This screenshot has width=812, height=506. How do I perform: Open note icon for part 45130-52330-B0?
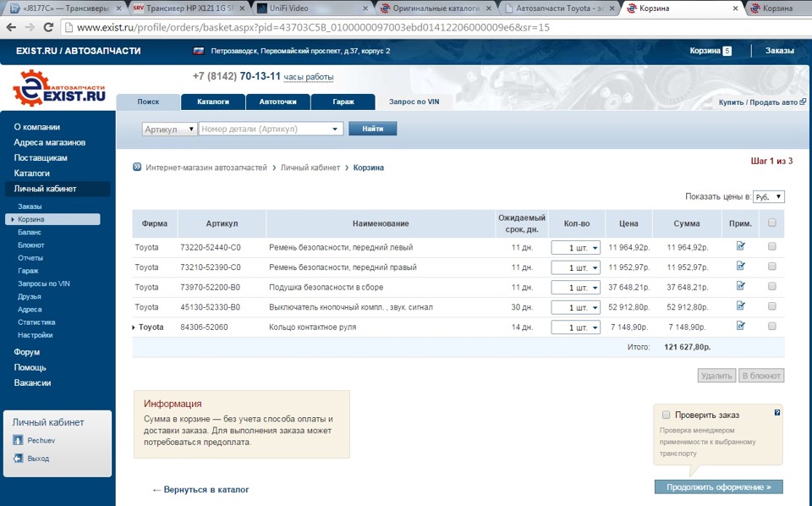click(741, 305)
